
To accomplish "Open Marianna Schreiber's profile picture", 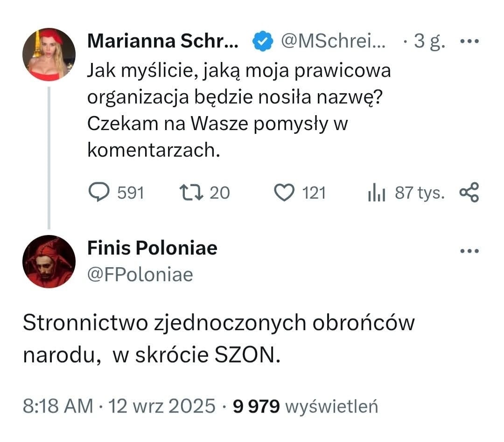I will [49, 55].
